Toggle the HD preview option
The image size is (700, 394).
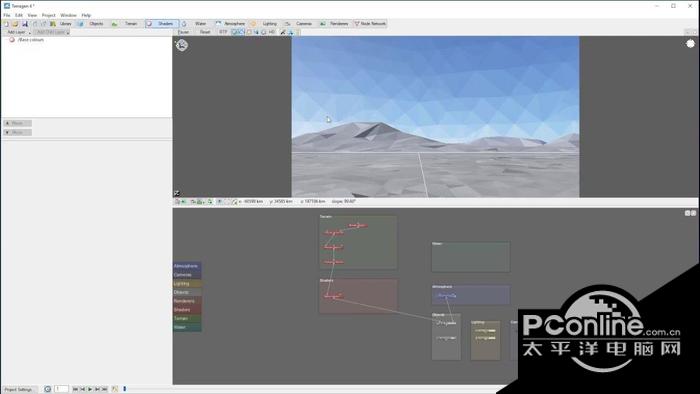[271, 32]
